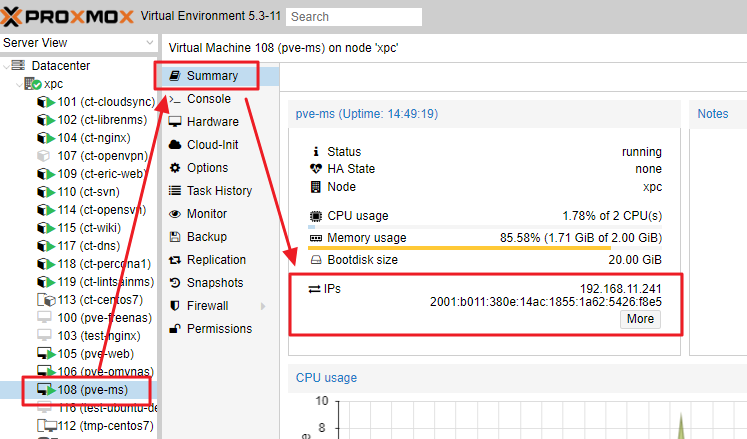Select container 101 (ct-cloudsync)

tap(106, 102)
